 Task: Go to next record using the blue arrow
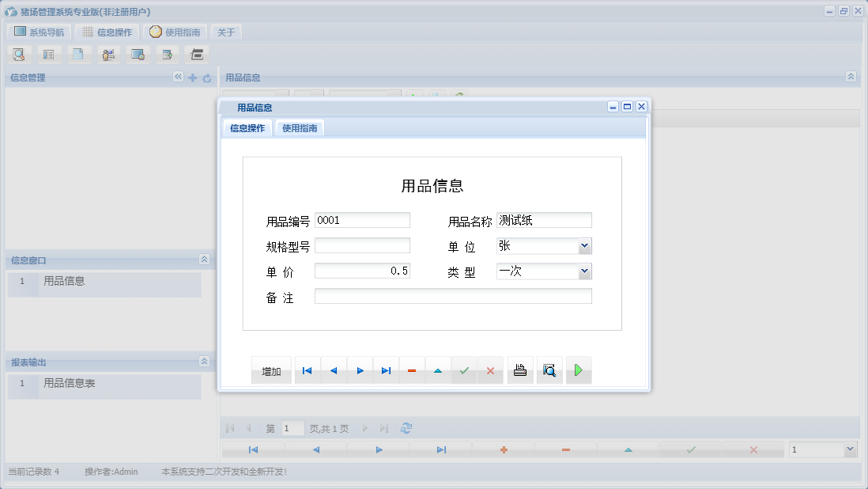click(x=360, y=370)
